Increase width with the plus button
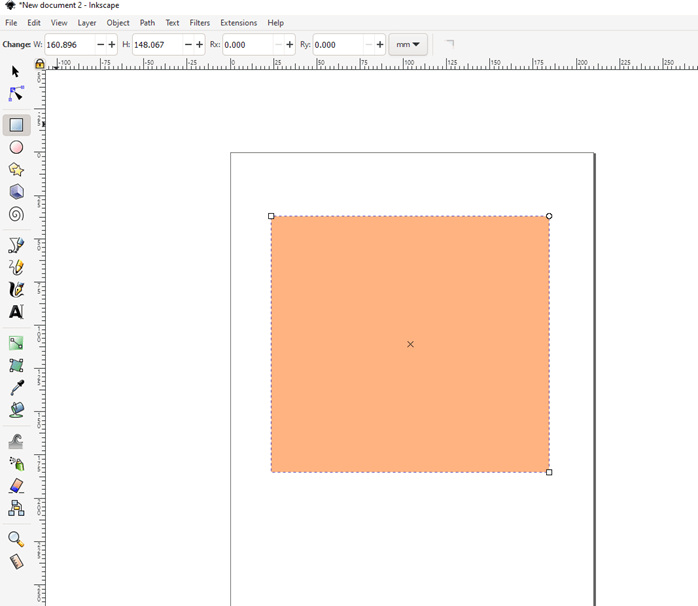698x606 pixels. (112, 45)
